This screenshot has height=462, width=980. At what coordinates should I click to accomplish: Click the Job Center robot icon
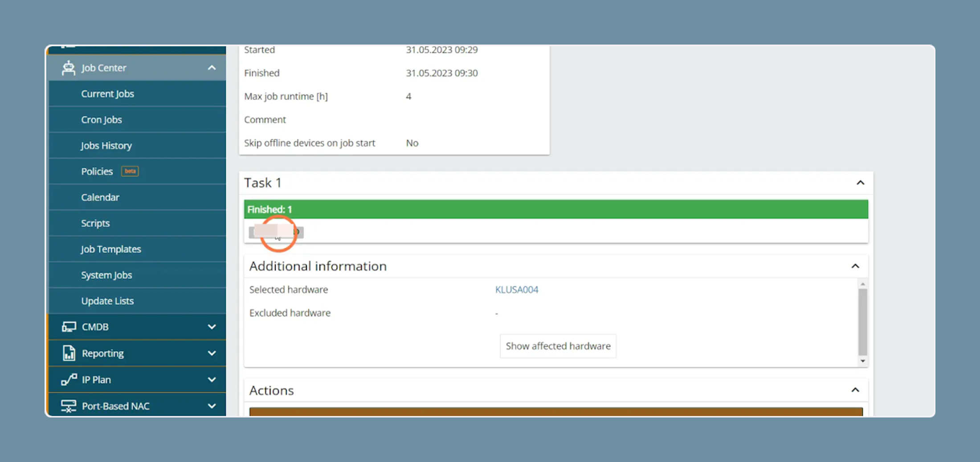tap(69, 68)
